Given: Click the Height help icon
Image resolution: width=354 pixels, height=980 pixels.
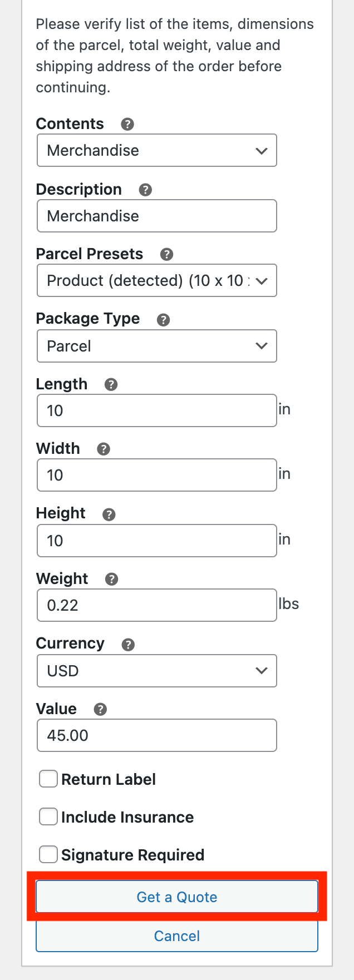Looking at the screenshot, I should point(109,514).
